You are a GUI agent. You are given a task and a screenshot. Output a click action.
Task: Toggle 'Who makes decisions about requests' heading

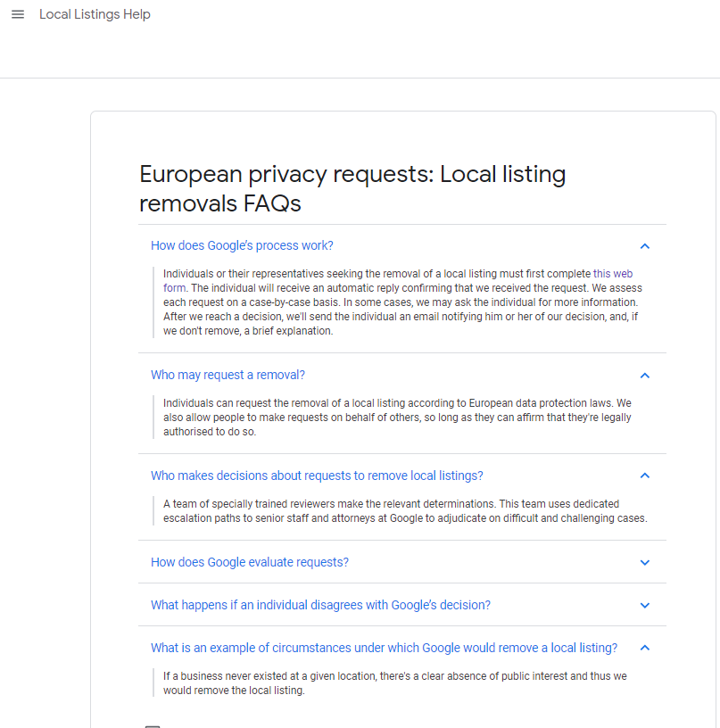pyautogui.click(x=317, y=476)
